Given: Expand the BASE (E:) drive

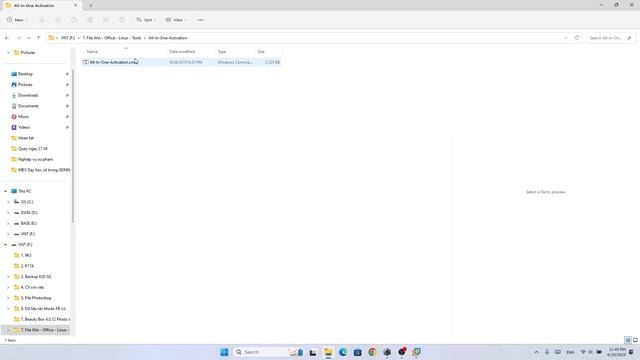Looking at the screenshot, I should point(8,223).
